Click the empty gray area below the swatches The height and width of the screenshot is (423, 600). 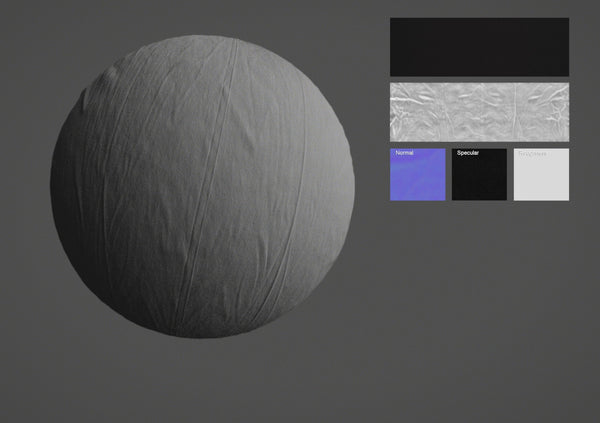pyautogui.click(x=479, y=300)
